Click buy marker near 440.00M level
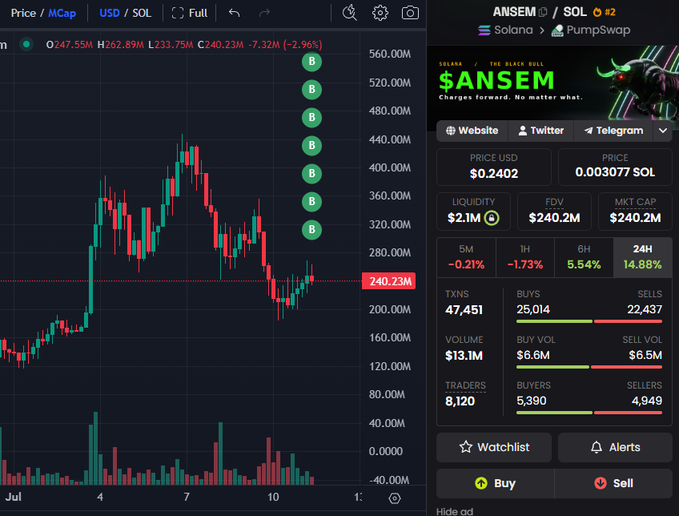 coord(311,145)
